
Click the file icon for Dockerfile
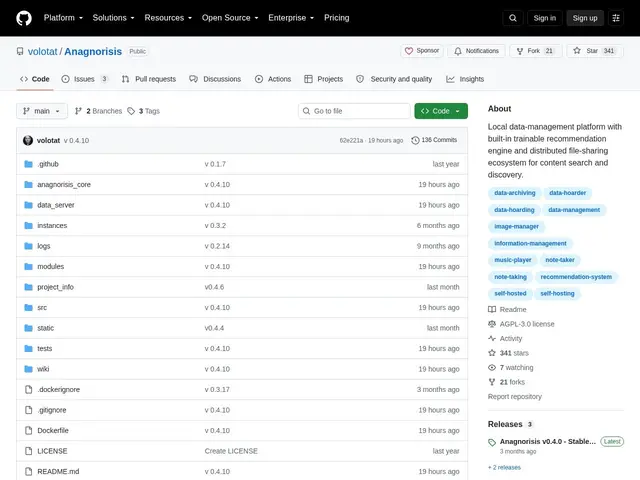[28, 430]
